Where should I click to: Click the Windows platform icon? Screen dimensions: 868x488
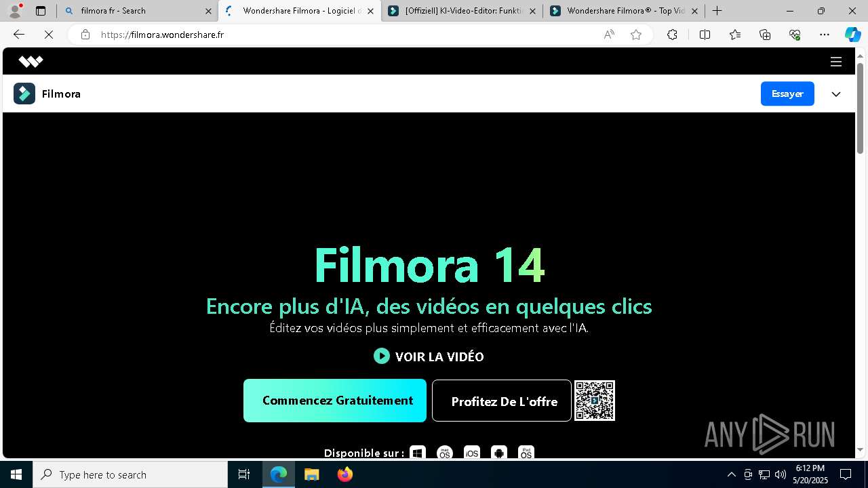click(x=418, y=453)
